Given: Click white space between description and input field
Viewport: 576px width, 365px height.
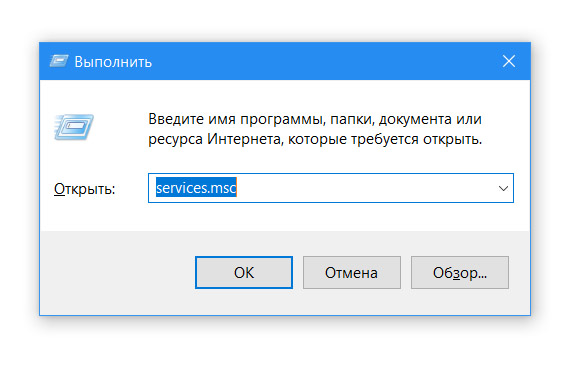Looking at the screenshot, I should pos(331,161).
